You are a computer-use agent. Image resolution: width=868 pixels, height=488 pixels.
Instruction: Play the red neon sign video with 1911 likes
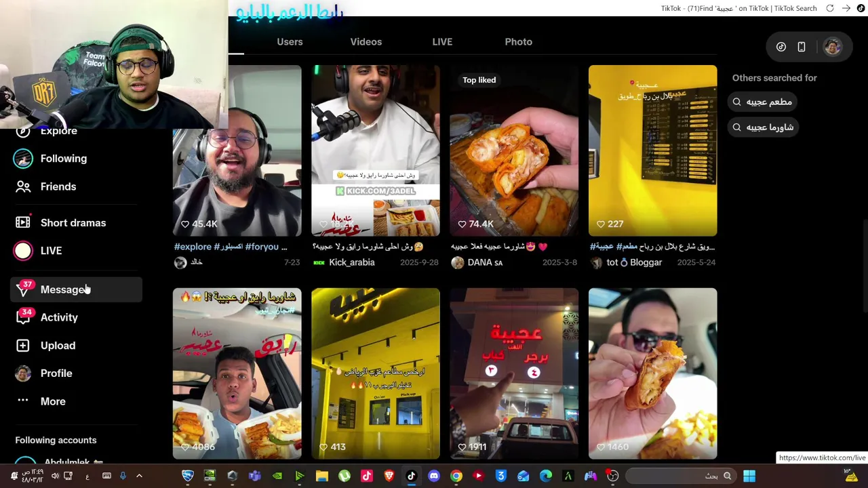(x=514, y=373)
